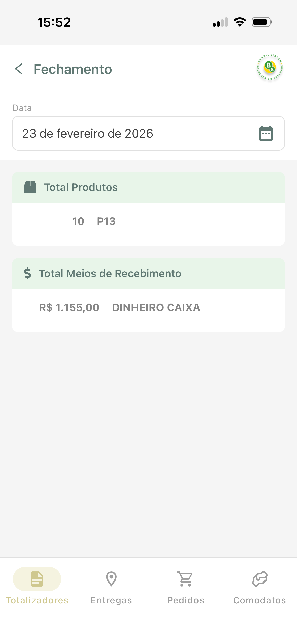The image size is (297, 644).
Task: Tap the back arrow beside Fechamento
Action: pyautogui.click(x=19, y=69)
